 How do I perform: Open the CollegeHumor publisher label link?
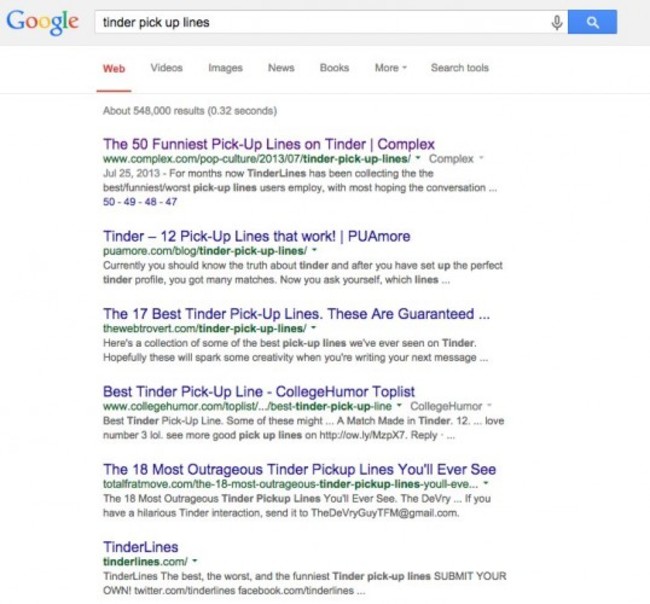click(x=446, y=406)
